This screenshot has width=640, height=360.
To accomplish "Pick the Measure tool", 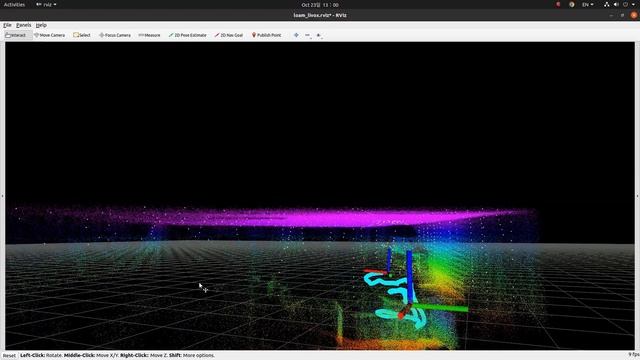I will click(149, 35).
